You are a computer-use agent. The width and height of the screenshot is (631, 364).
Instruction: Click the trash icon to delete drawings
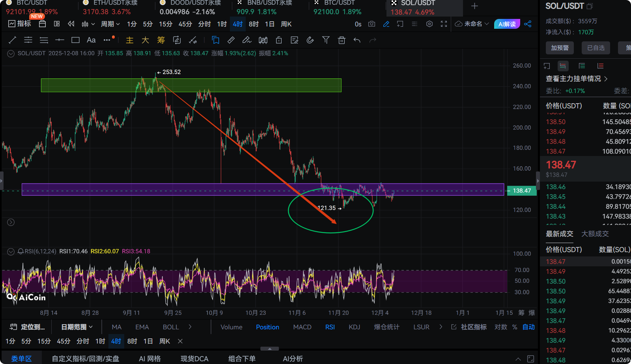[342, 40]
